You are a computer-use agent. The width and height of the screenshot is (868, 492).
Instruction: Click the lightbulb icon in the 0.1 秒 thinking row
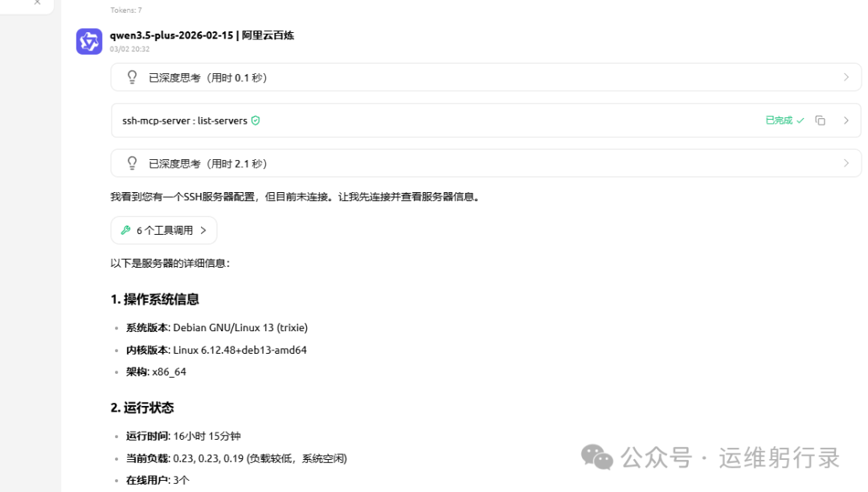point(133,78)
